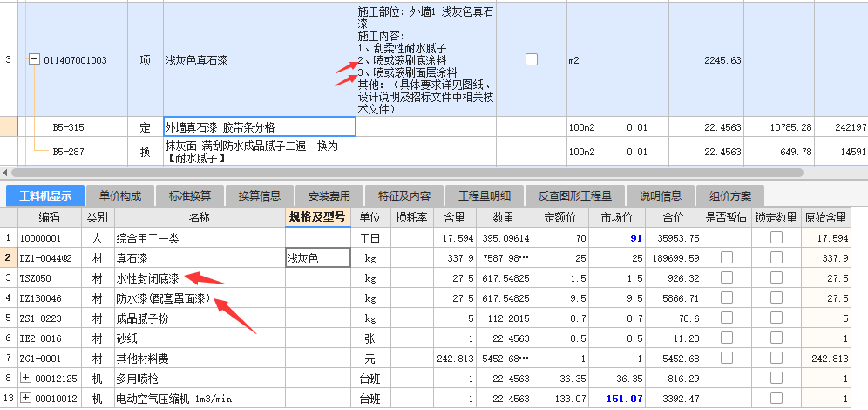This screenshot has width=868, height=410.
Task: Tick the checkbox in 浅灰色真石漆 item row
Action: (x=532, y=59)
